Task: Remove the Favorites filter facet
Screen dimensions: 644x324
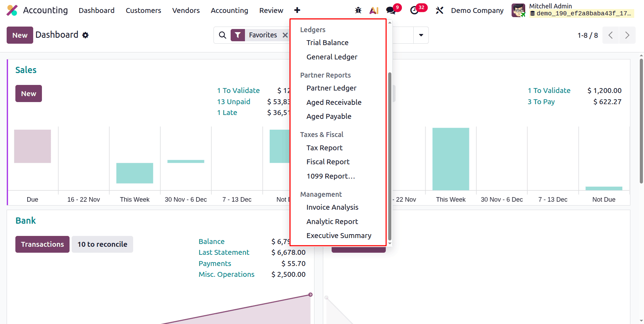Action: pos(285,35)
